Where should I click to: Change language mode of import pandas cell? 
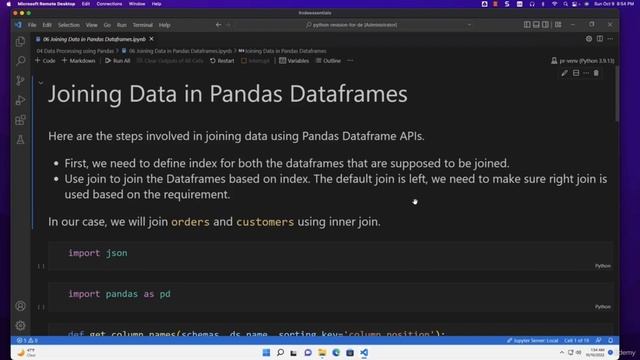click(602, 307)
